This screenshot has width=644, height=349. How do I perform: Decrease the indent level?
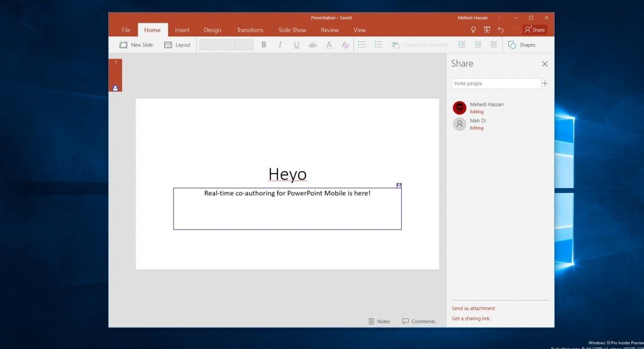click(462, 45)
